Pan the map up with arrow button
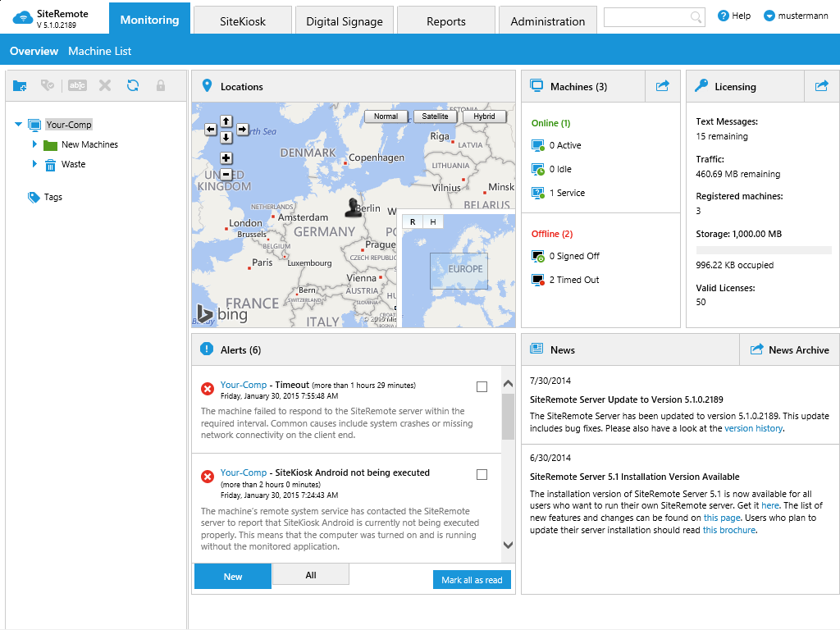840x630 pixels. (226, 121)
